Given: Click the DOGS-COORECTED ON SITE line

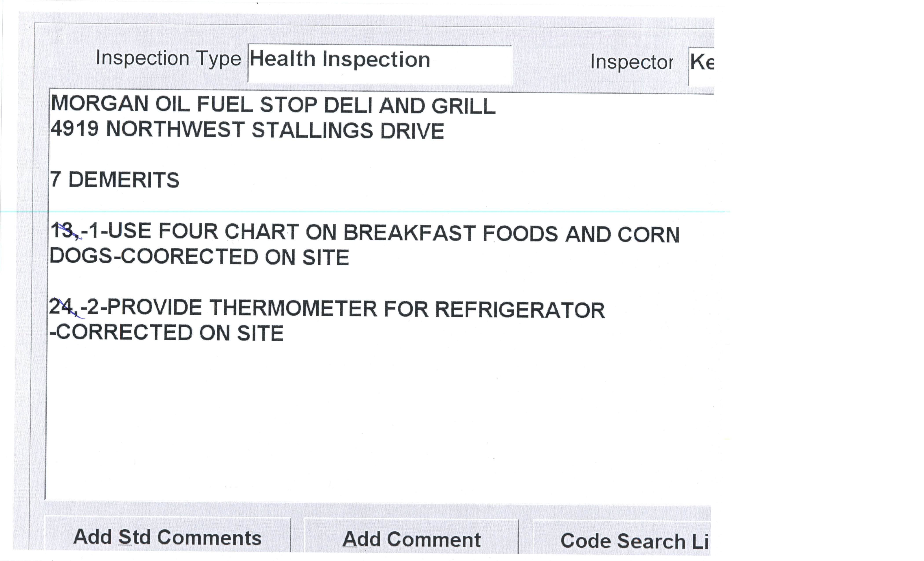Looking at the screenshot, I should [x=200, y=257].
